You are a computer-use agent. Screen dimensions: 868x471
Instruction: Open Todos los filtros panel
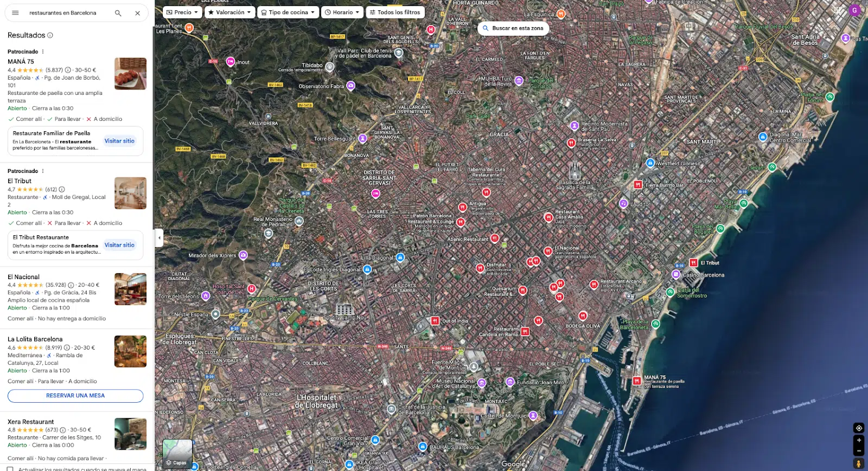click(x=395, y=12)
